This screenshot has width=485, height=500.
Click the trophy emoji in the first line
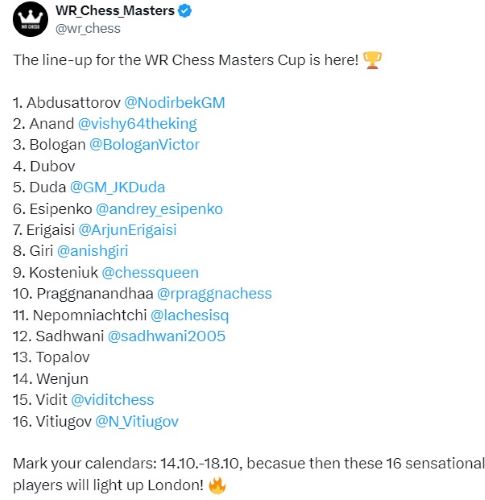(372, 60)
